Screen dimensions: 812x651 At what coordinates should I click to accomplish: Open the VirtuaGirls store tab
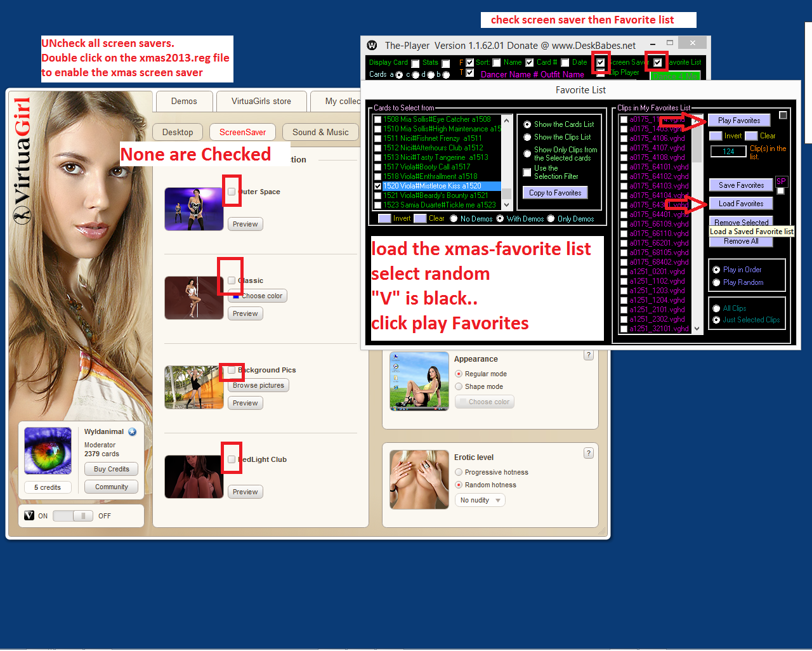261,101
